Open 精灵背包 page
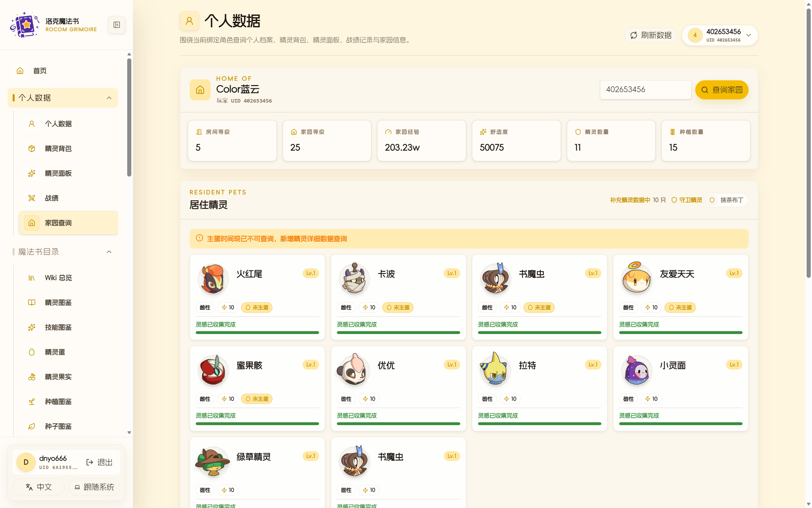 69,149
